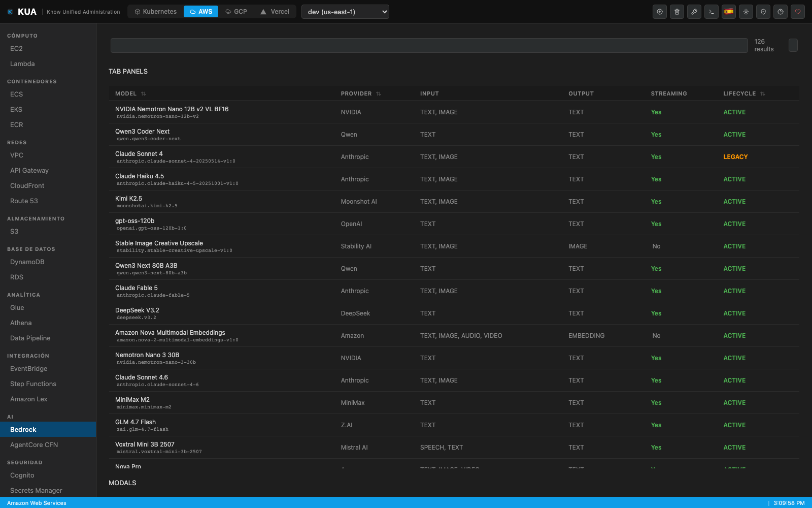The image size is (812, 508).
Task: Open Data Pipeline in the sidebar
Action: coord(48,338)
